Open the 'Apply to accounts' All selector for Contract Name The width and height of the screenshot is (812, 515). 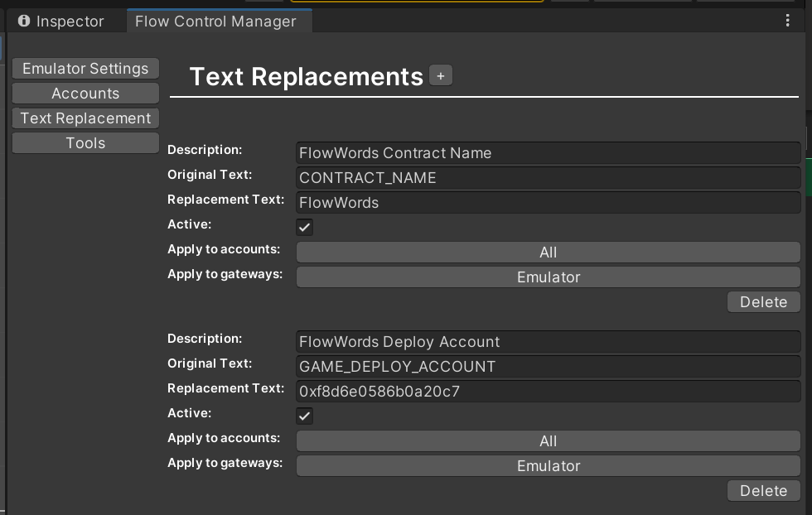pos(549,252)
